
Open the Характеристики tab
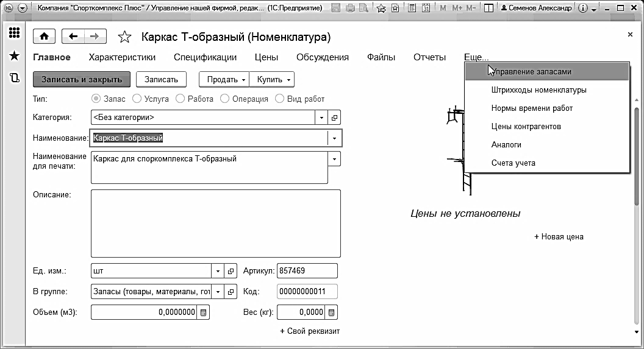(x=122, y=57)
